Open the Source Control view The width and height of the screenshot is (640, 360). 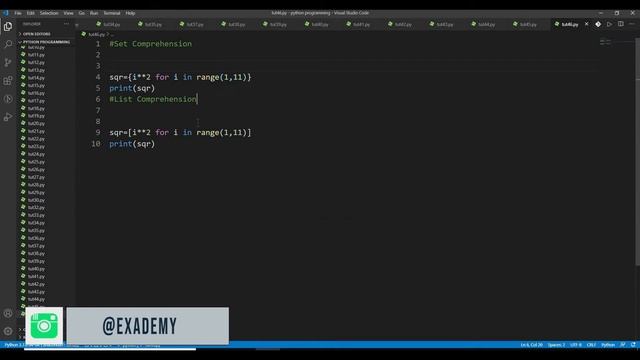click(x=8, y=62)
